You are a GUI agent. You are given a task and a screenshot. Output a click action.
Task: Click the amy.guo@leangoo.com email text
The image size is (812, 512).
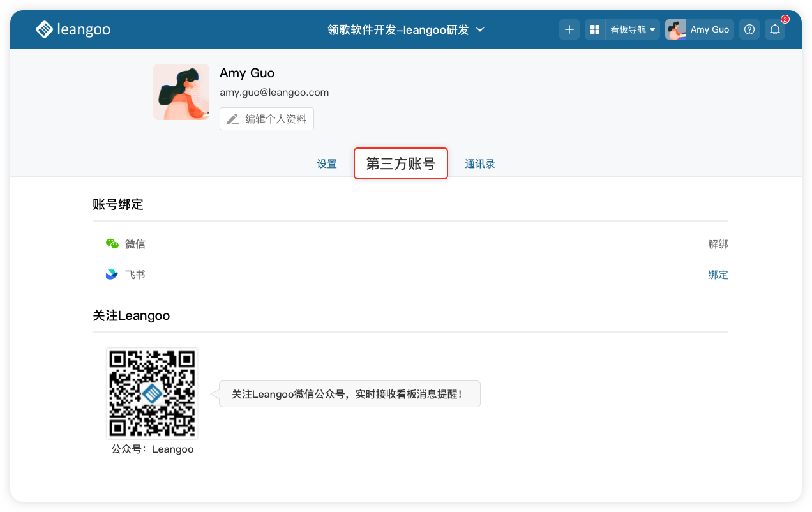pos(274,92)
